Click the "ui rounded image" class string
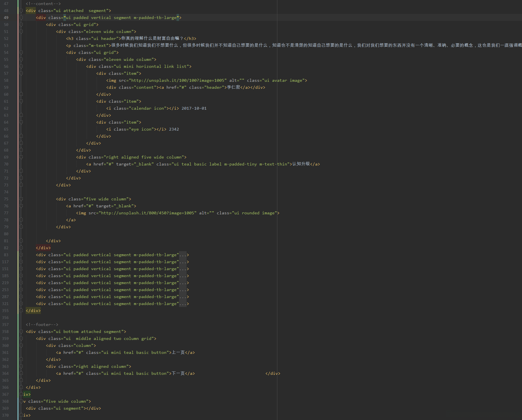Image resolution: width=522 pixels, height=420 pixels. pos(254,213)
